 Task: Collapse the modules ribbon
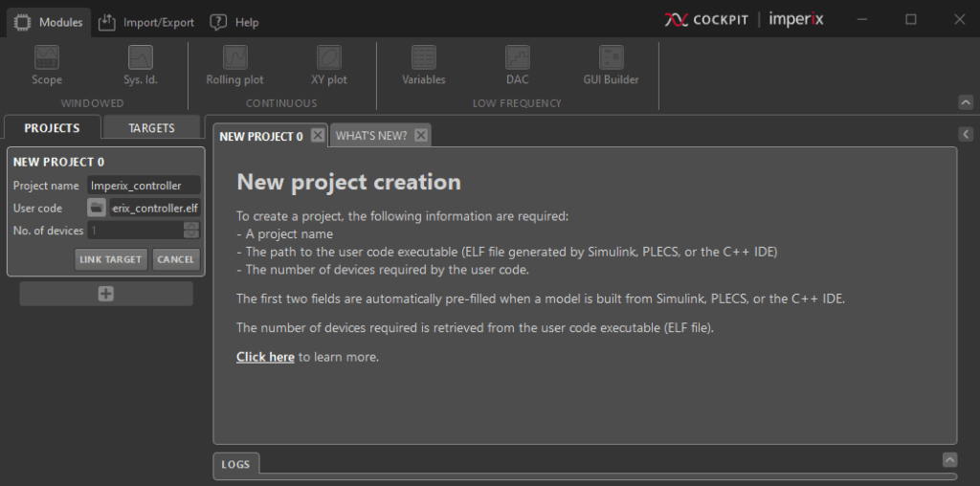point(966,102)
